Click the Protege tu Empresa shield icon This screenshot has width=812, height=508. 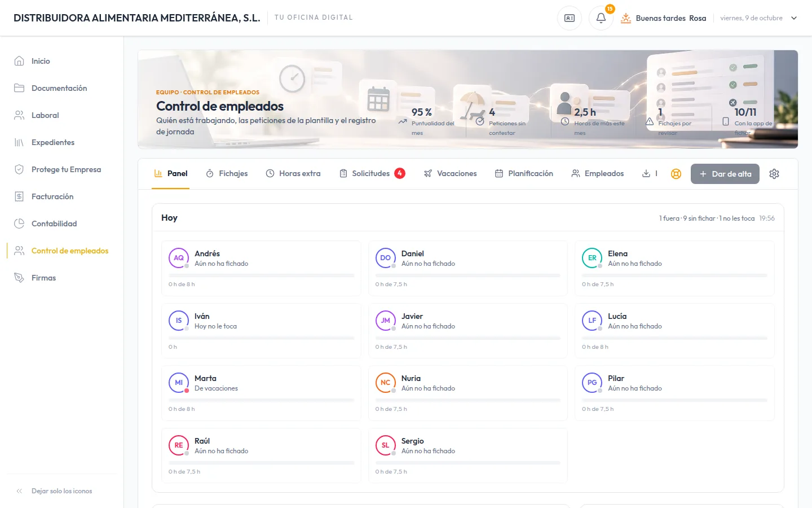(19, 169)
